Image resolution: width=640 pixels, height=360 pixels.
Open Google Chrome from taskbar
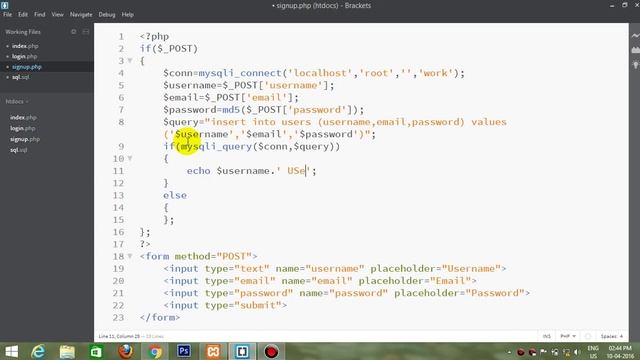(155, 351)
